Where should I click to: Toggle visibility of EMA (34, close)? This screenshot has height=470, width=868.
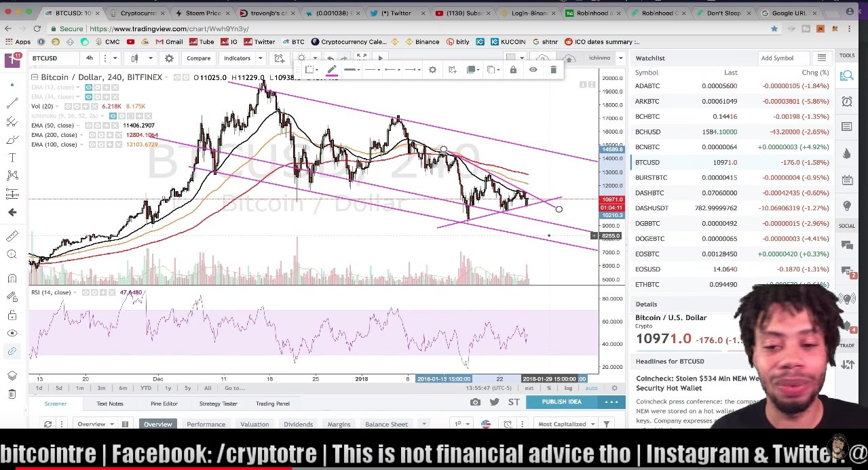[90, 97]
